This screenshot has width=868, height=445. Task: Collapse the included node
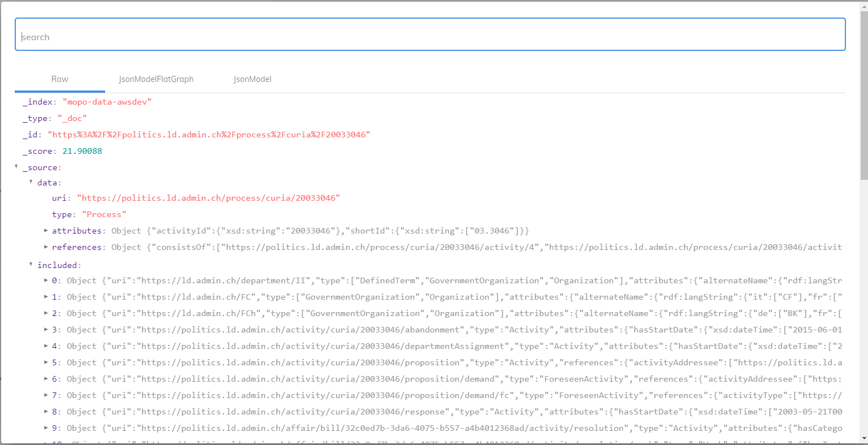point(31,264)
